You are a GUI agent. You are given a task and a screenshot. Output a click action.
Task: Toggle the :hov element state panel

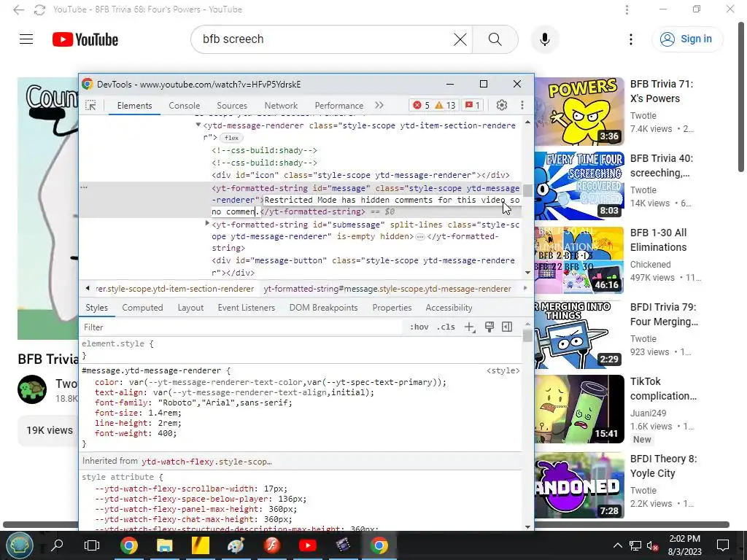click(419, 327)
